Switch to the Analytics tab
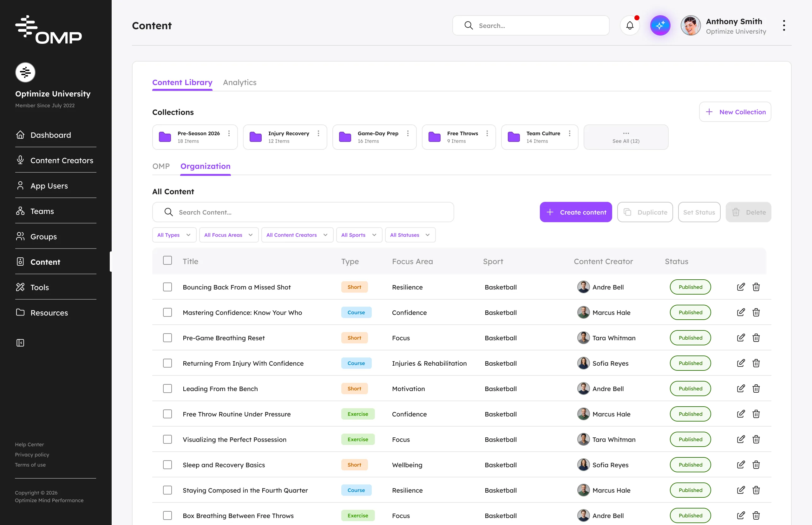The image size is (812, 525). click(x=239, y=83)
